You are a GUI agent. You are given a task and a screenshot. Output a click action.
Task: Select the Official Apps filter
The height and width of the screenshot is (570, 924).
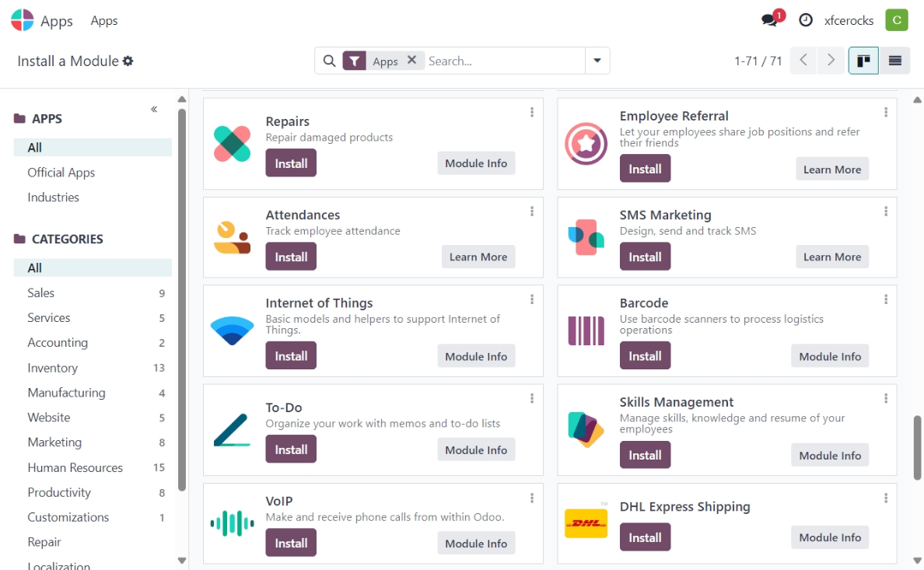tap(61, 173)
